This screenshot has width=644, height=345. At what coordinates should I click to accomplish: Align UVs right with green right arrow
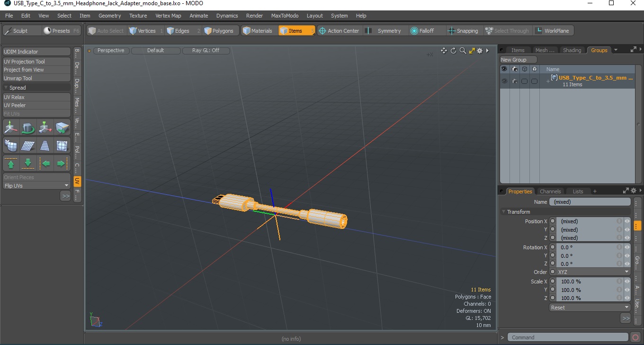coord(61,163)
